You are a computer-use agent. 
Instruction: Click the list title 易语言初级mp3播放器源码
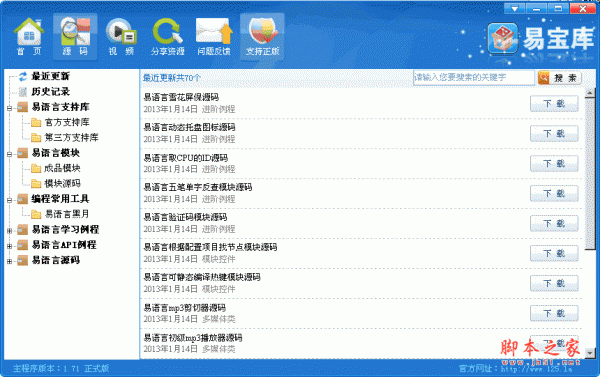(x=193, y=338)
